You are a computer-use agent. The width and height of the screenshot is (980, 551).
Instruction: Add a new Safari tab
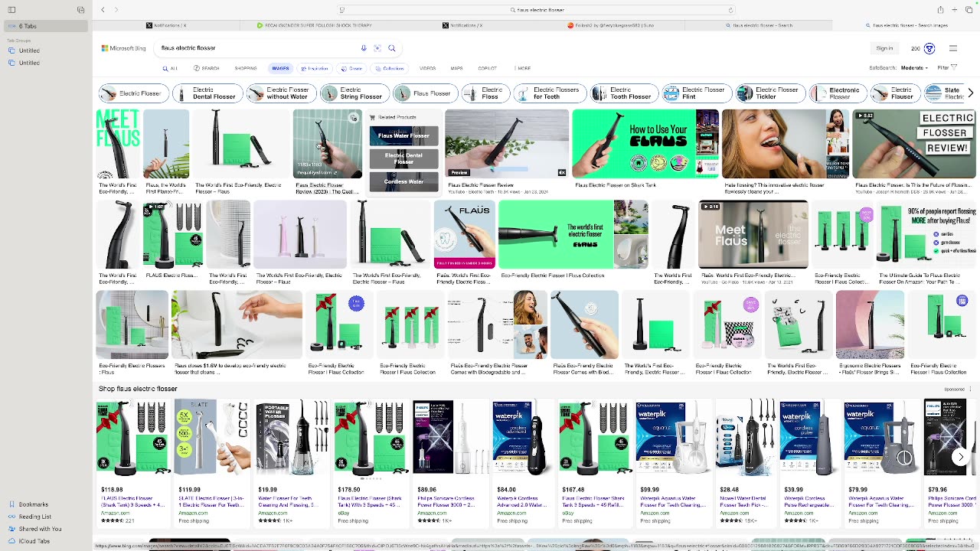click(x=955, y=10)
